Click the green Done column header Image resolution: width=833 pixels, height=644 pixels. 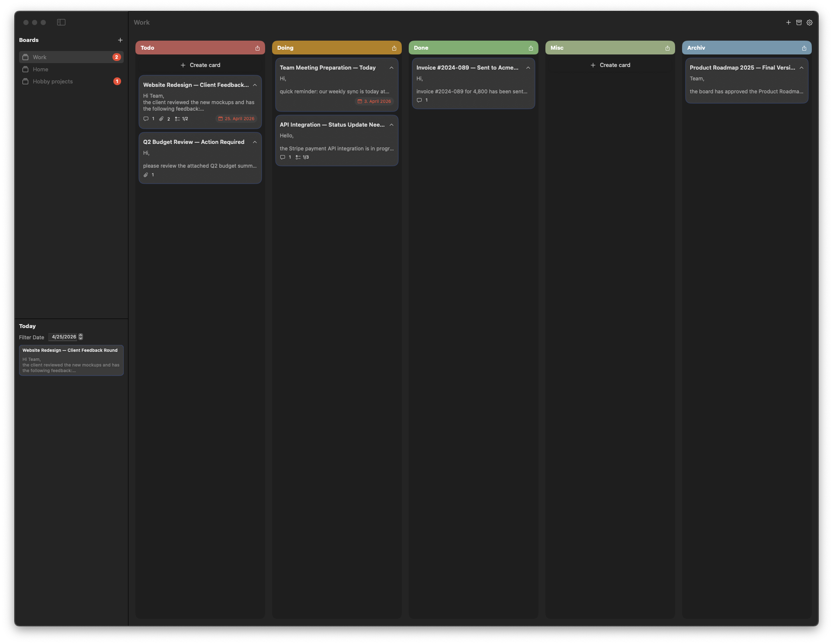(467, 48)
